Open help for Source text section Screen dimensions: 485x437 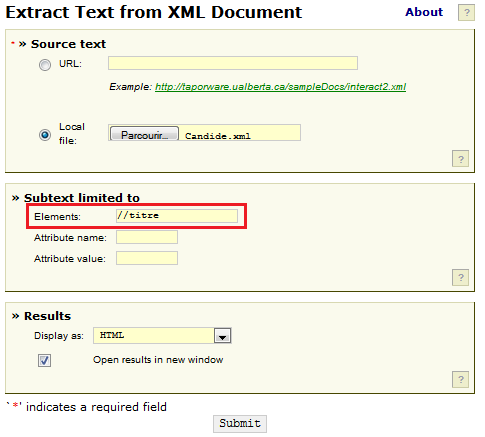point(460,159)
